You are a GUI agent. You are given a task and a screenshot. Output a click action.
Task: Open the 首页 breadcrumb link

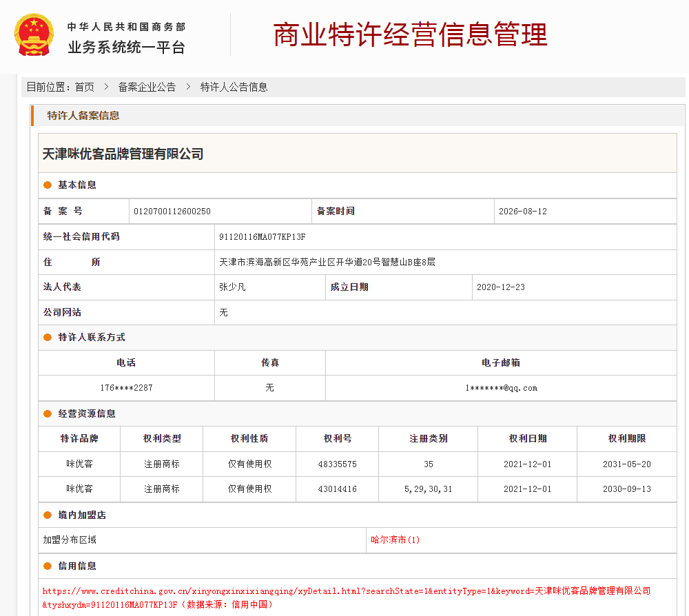click(84, 87)
